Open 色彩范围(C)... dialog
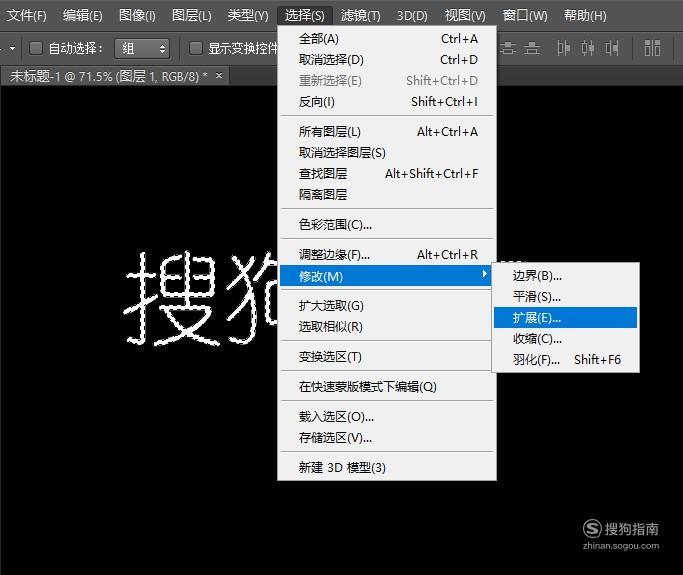Image resolution: width=683 pixels, height=575 pixels. (x=387, y=224)
